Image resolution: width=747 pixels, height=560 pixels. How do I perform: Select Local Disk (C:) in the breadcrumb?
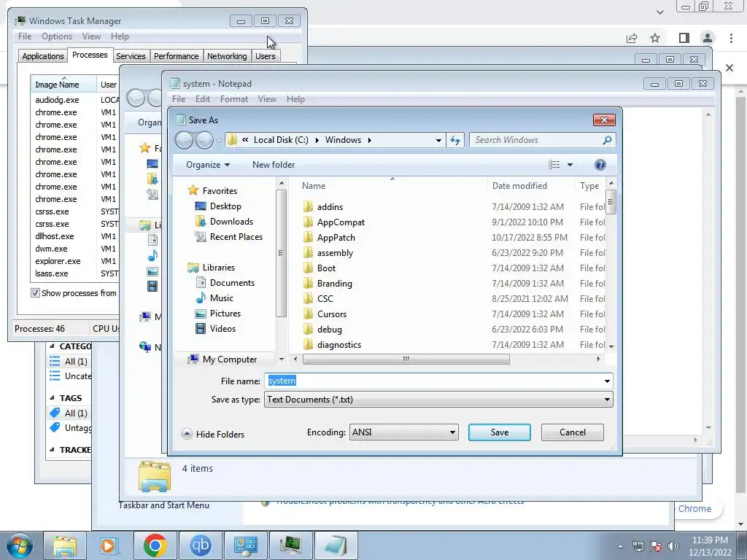281,140
